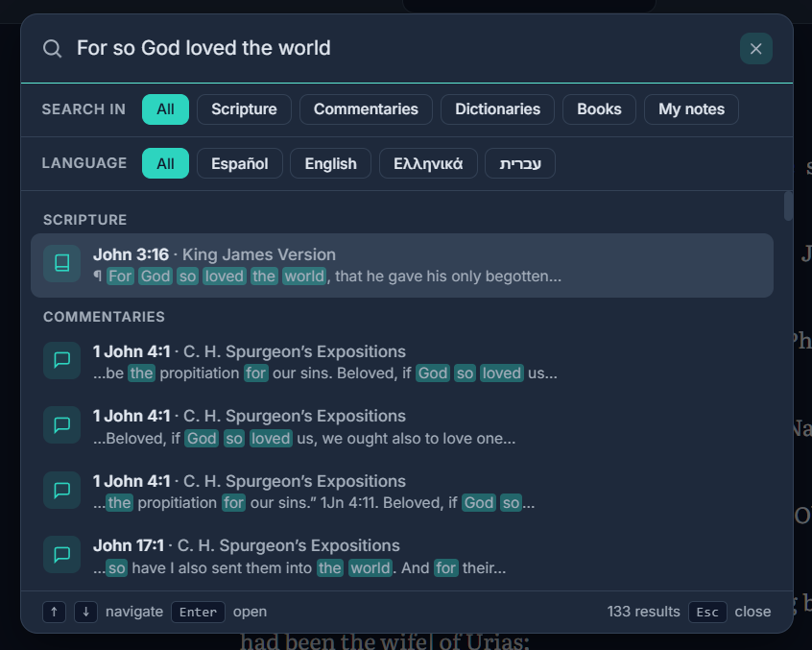This screenshot has width=812, height=650.
Task: Open John 3:16 King James Version result
Action: tap(402, 265)
